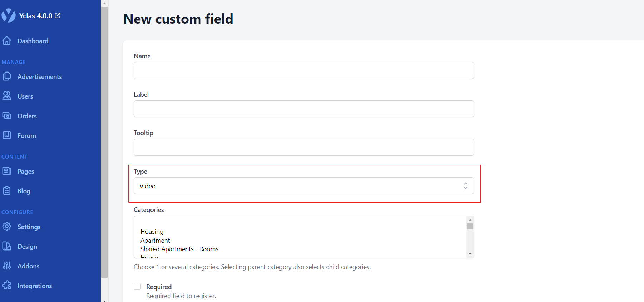Click into the Name input field
Image resolution: width=644 pixels, height=302 pixels.
point(304,70)
